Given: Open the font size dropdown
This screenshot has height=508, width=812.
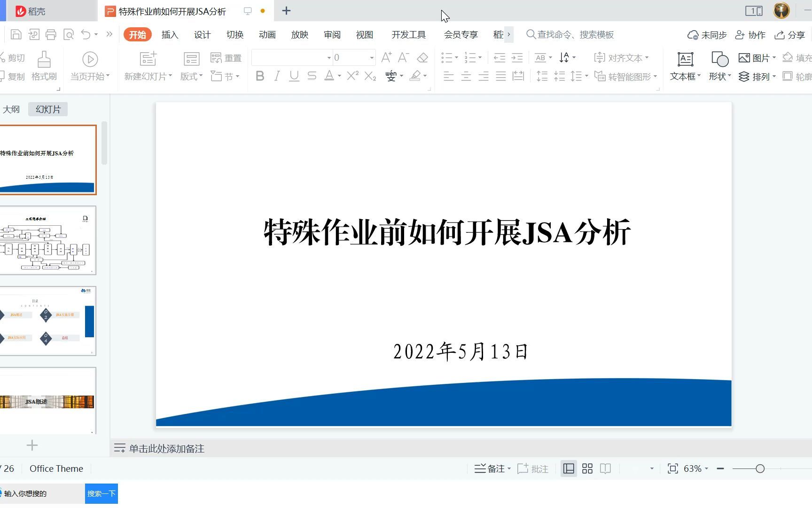Looking at the screenshot, I should pos(372,58).
